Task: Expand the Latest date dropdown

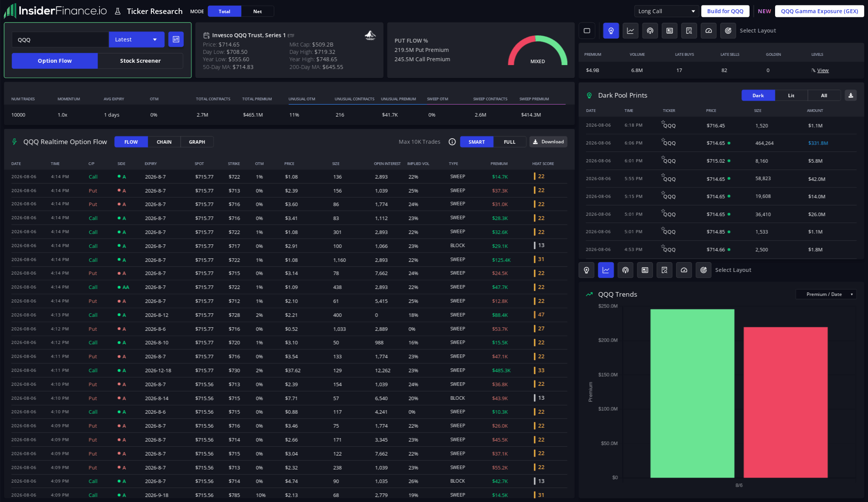Action: [137, 40]
